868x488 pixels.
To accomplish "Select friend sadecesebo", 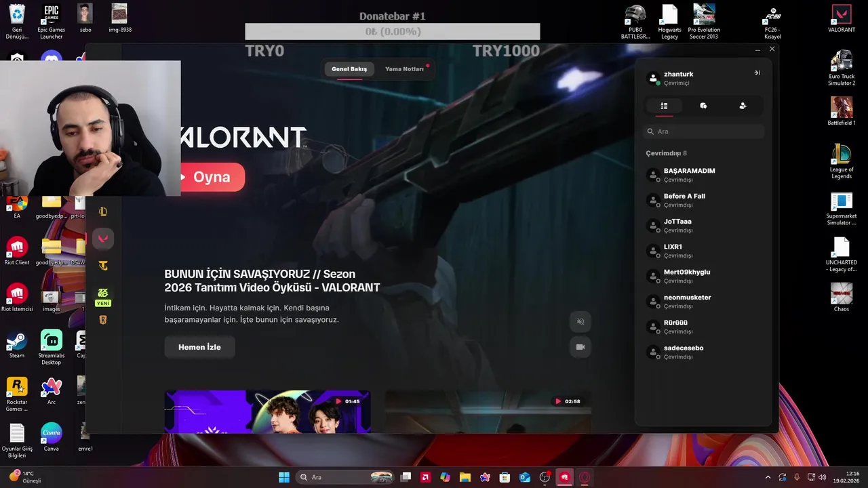I will click(704, 352).
